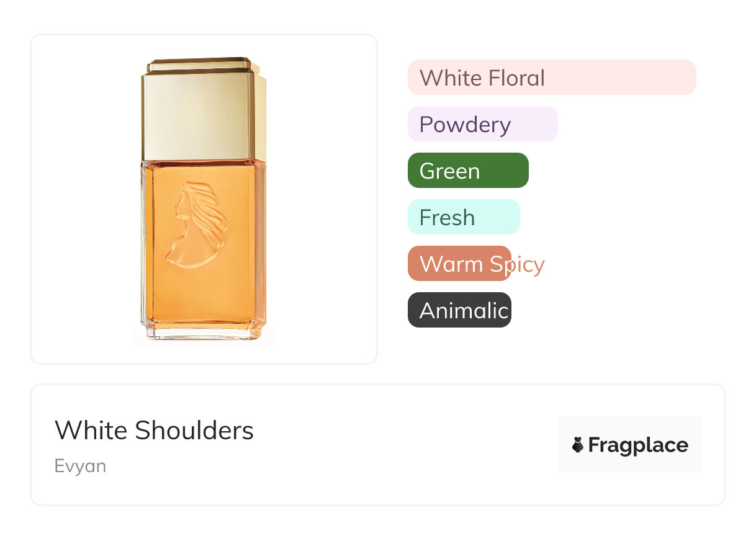Click the clear glass base of bottle

[x=204, y=332]
